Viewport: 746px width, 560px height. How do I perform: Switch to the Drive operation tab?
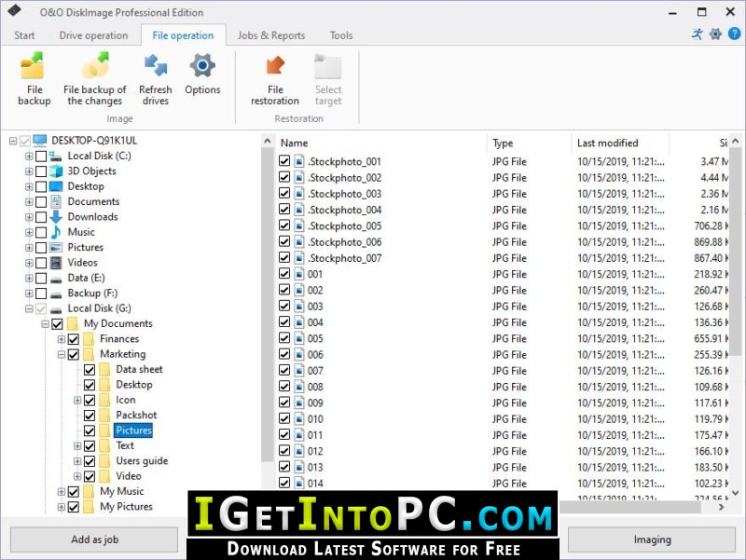(93, 35)
